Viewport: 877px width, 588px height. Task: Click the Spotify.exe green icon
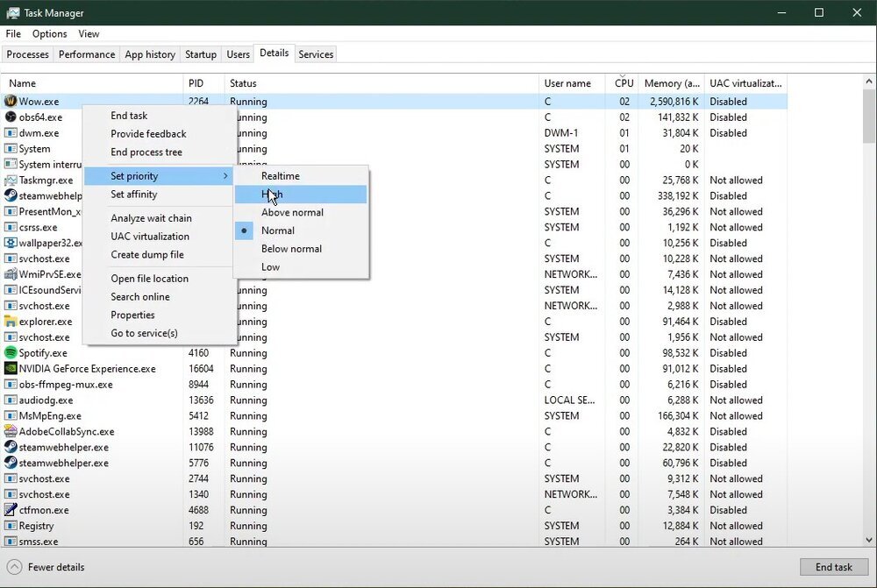(11, 353)
